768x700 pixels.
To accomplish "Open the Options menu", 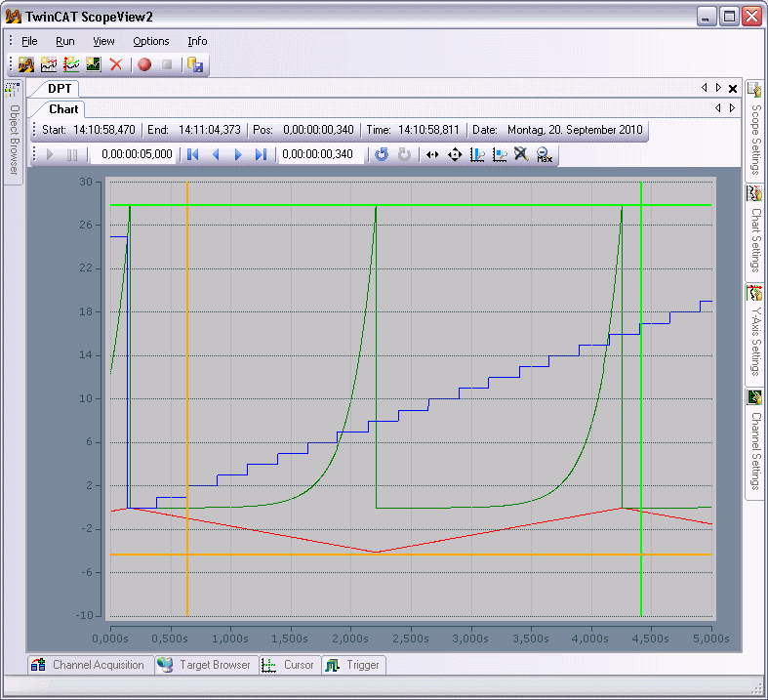I will tap(151, 41).
